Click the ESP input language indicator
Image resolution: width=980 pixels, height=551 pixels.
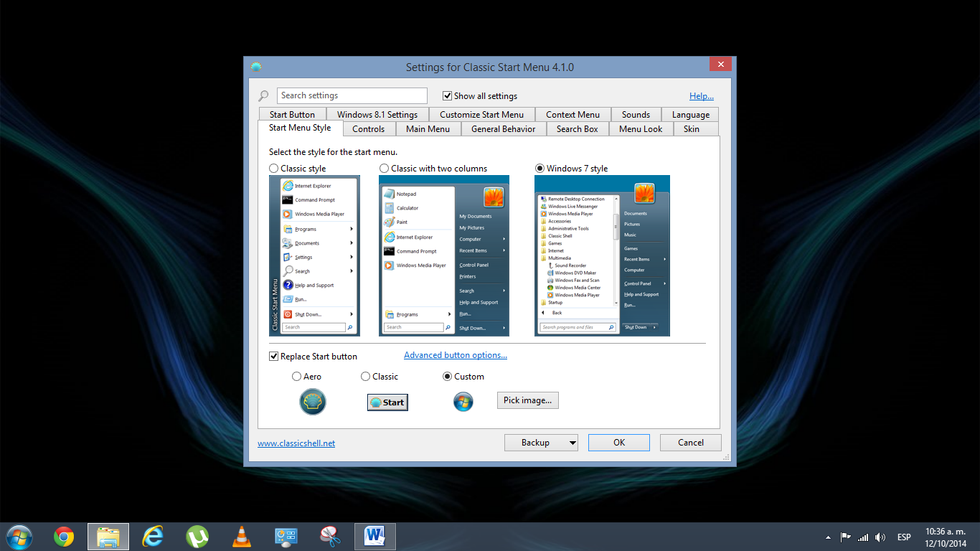[904, 537]
